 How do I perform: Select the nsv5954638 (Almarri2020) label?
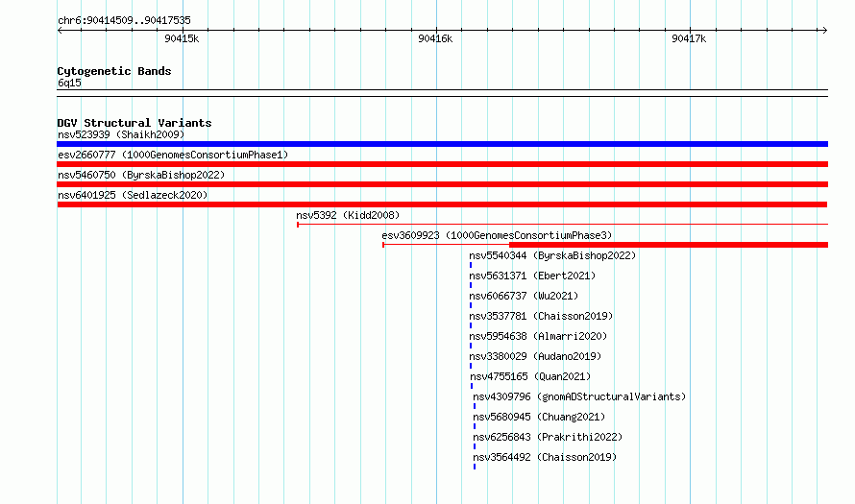point(538,336)
